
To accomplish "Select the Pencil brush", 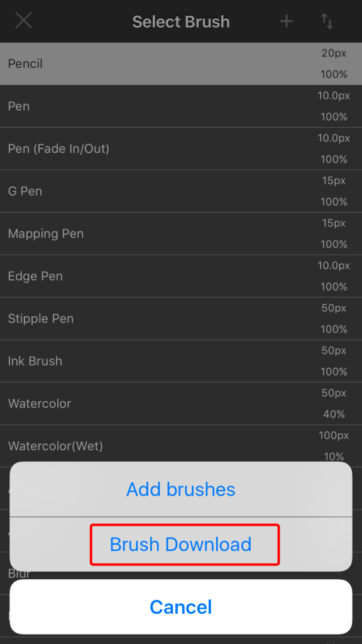I will tap(181, 64).
